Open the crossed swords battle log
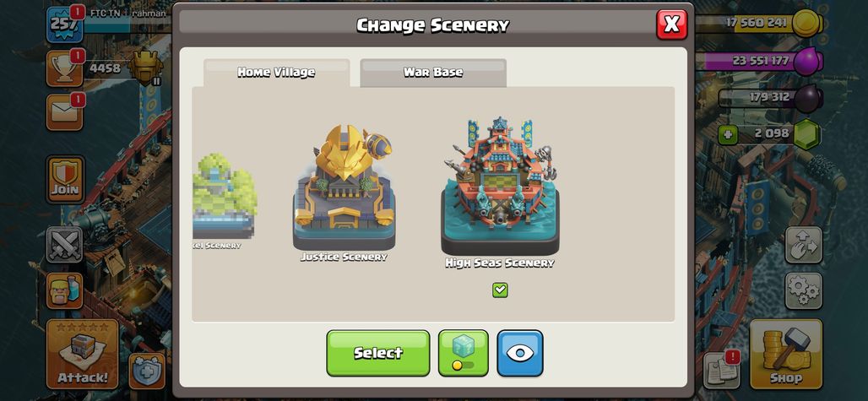Viewport: 868px width, 401px height. pyautogui.click(x=65, y=245)
